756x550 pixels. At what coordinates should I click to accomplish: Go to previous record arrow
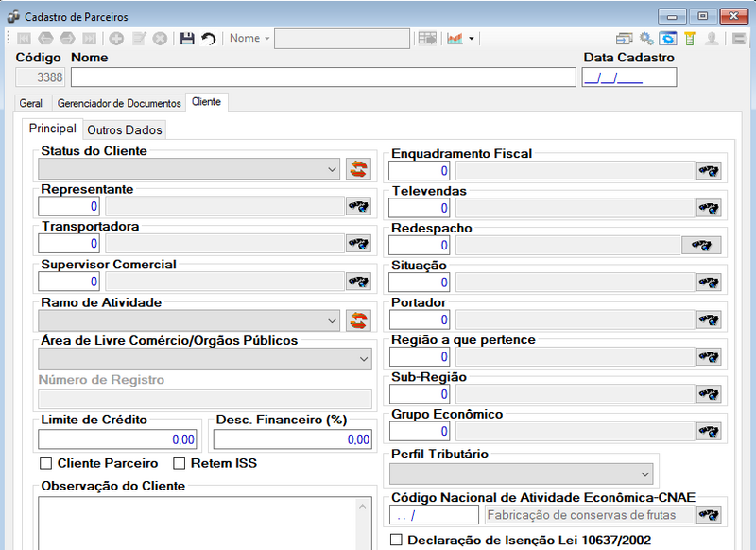point(45,38)
